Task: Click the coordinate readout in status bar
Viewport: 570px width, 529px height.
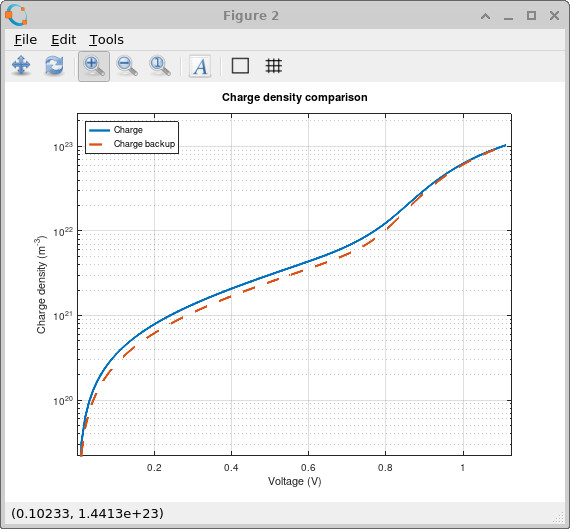Action: 87,513
